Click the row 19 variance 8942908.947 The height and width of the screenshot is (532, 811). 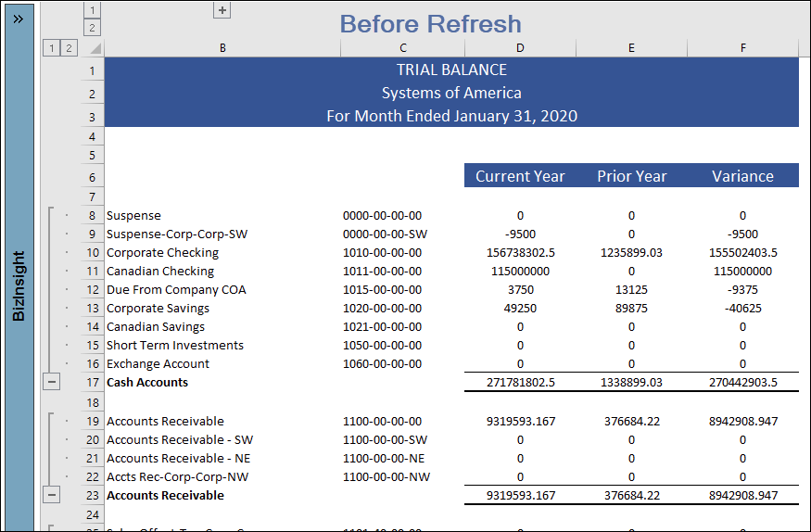(x=742, y=421)
